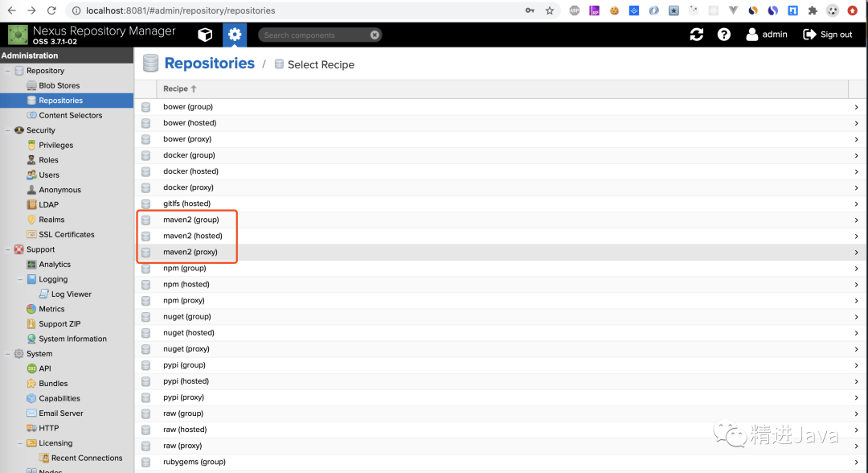This screenshot has width=868, height=473.
Task: Click chevron on npm (group) row
Action: tap(857, 269)
